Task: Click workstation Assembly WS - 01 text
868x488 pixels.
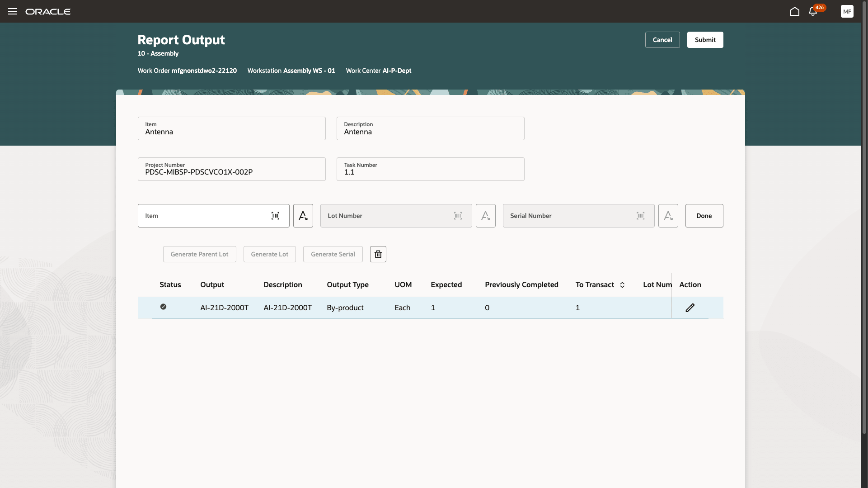Action: (309, 71)
